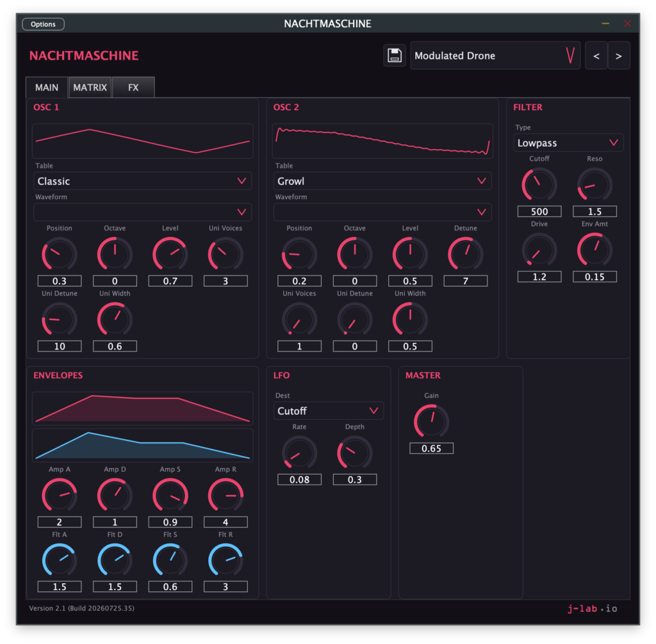Open LFO Dest dropdown showing Cutoff
656x644 pixels.
click(x=329, y=410)
